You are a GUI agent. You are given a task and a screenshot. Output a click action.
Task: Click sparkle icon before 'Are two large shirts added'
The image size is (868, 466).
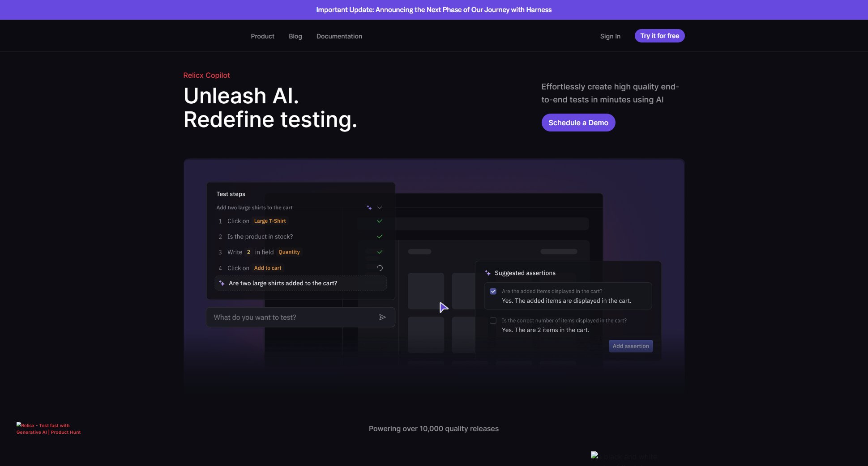pyautogui.click(x=222, y=283)
